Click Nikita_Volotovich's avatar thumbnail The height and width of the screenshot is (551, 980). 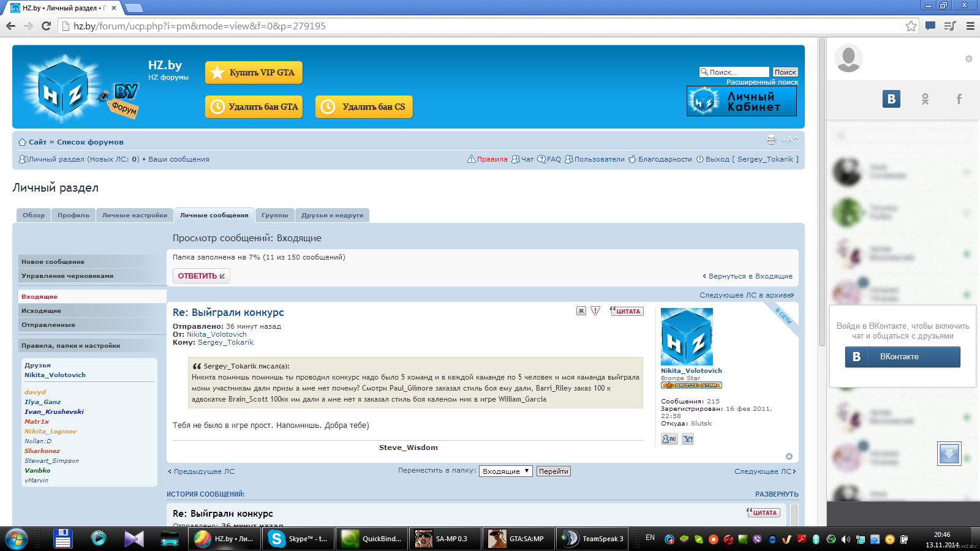(x=687, y=337)
